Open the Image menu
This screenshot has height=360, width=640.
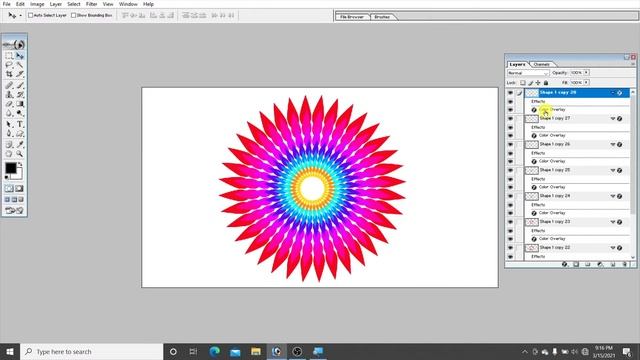click(37, 4)
